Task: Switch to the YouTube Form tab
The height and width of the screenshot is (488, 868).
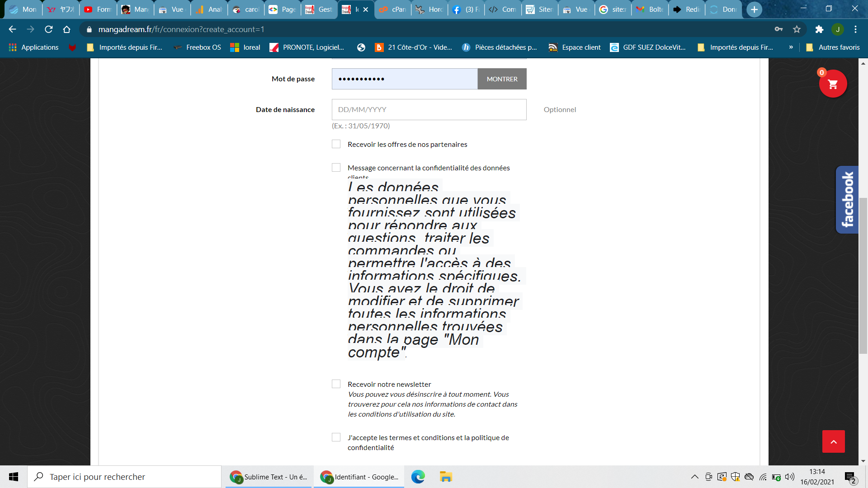Action: coord(98,9)
